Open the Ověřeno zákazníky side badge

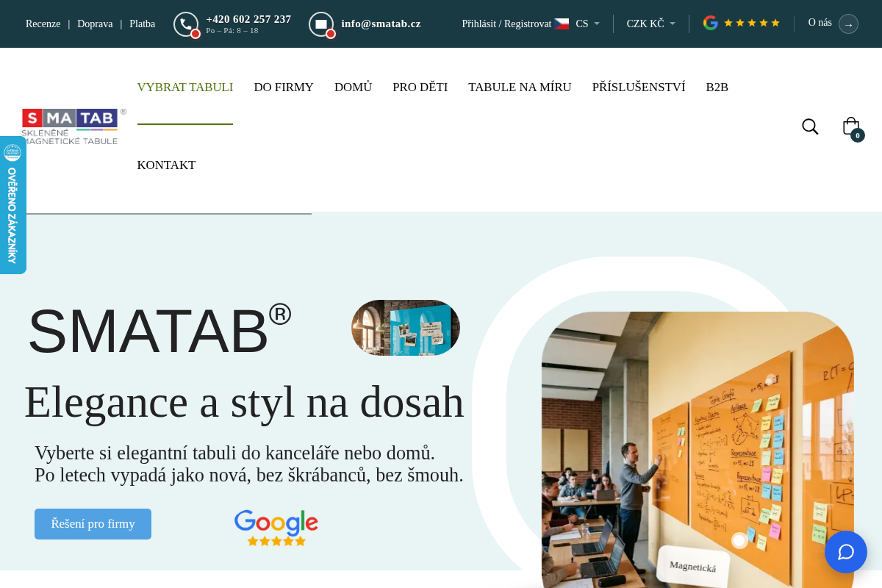[x=12, y=205]
